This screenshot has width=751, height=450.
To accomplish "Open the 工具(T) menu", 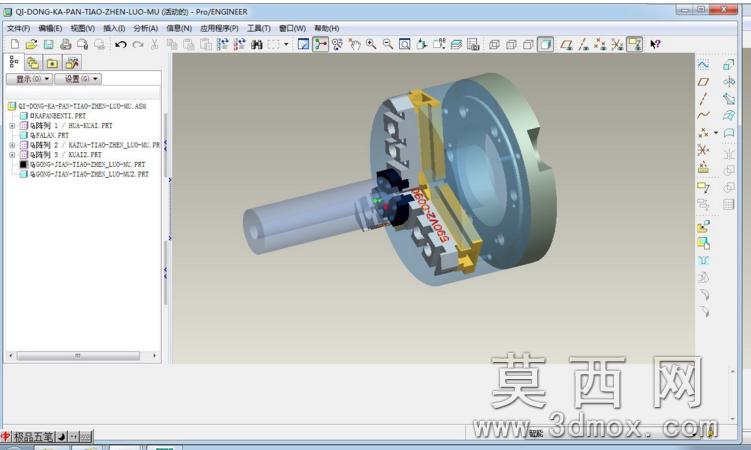I will pyautogui.click(x=259, y=28).
